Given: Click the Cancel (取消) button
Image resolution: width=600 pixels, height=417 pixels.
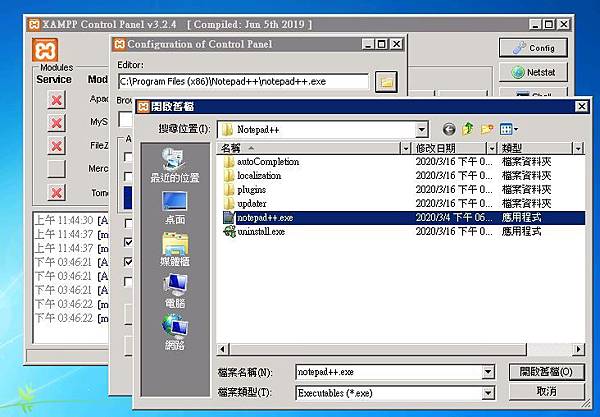Looking at the screenshot, I should click(x=546, y=392).
